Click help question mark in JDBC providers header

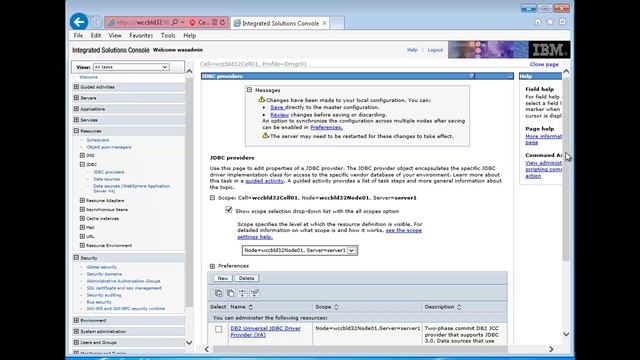click(x=471, y=76)
